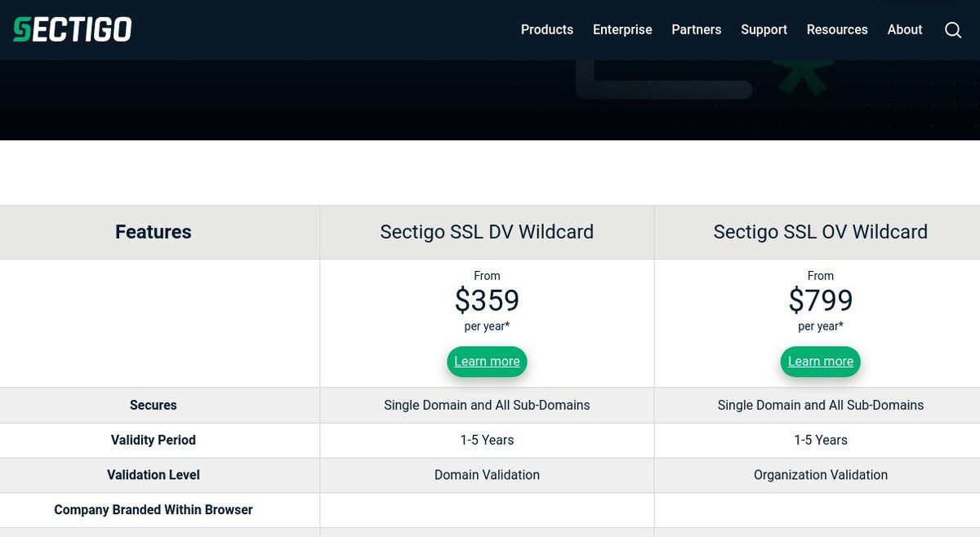Click per year* under the $799 price
The width and height of the screenshot is (980, 537).
[x=821, y=326]
